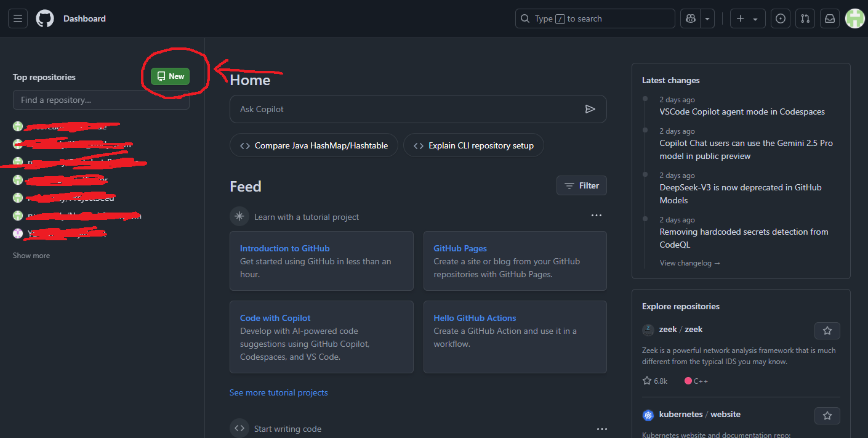The height and width of the screenshot is (438, 868).
Task: Open VSCode Copilot agent mode in Codespaces
Action: tap(742, 112)
